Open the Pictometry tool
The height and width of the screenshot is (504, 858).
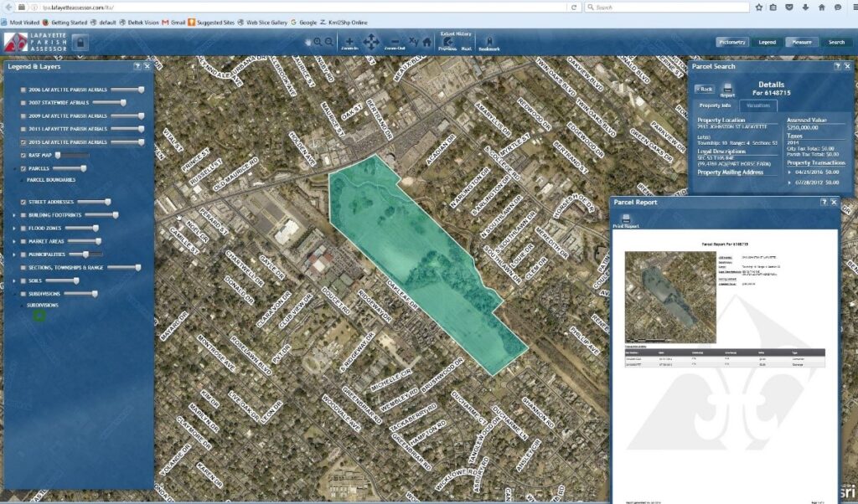point(732,42)
